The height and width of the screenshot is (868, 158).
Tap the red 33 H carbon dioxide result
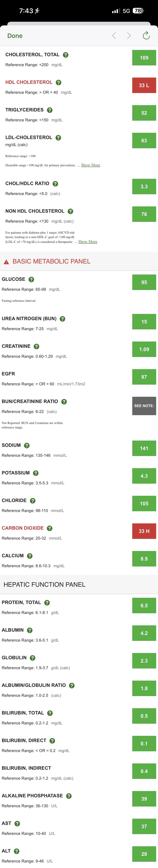[144, 531]
